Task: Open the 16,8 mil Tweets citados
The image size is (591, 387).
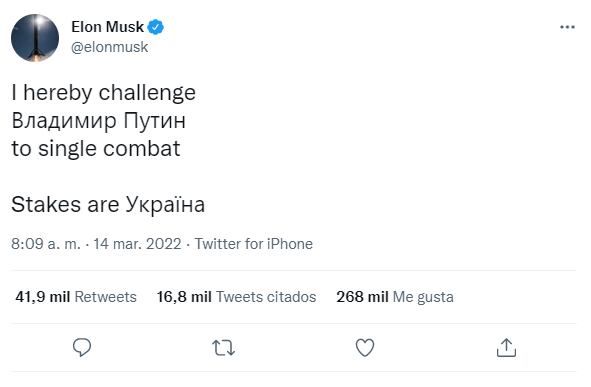Action: (236, 297)
